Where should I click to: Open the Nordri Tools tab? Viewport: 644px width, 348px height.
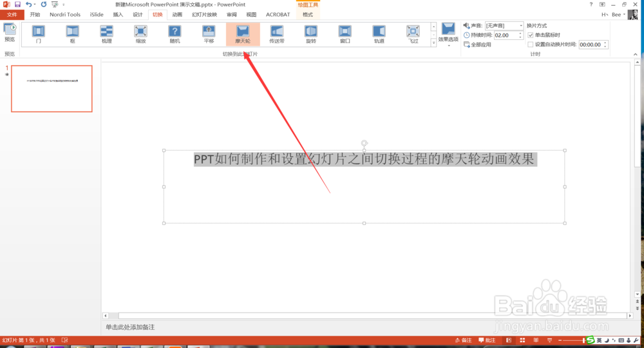pyautogui.click(x=65, y=14)
